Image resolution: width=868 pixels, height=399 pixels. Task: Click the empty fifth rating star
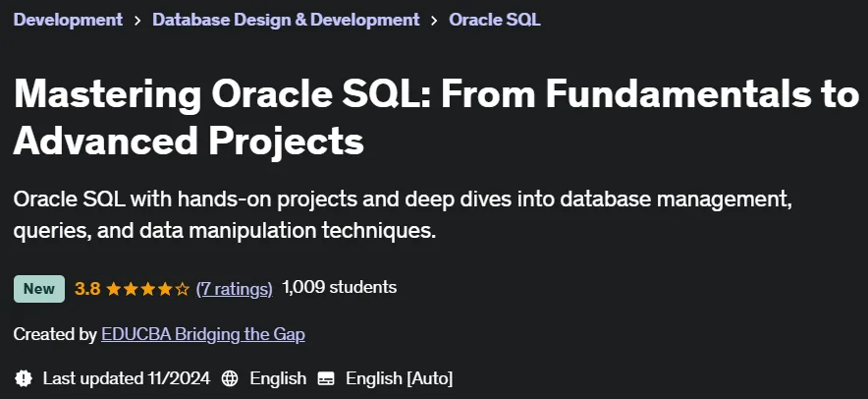click(x=182, y=289)
